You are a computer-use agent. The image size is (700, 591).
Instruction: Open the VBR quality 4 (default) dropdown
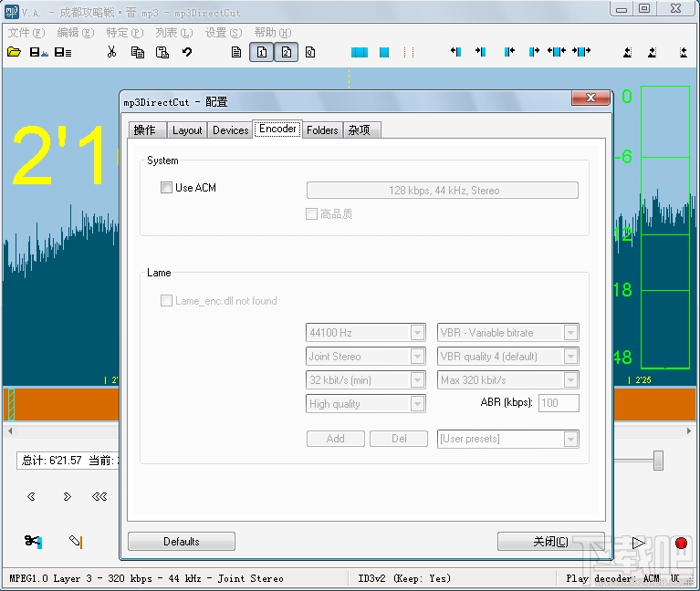point(508,357)
